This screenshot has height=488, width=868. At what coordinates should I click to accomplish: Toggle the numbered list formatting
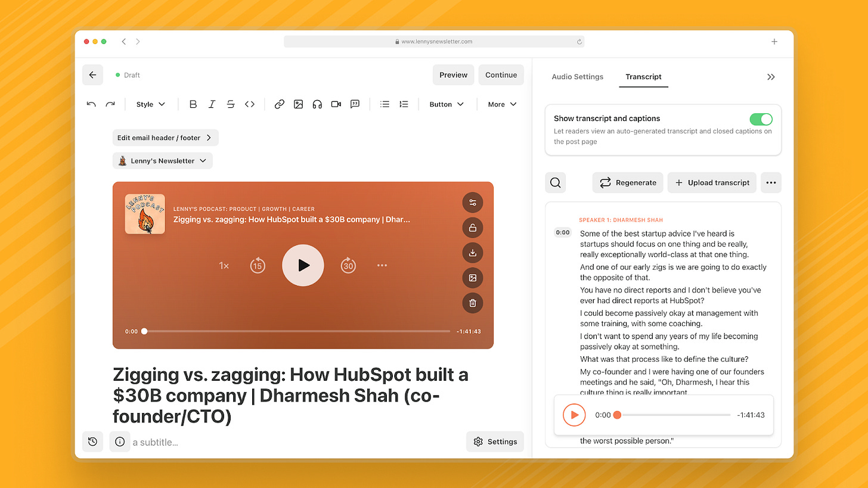pyautogui.click(x=404, y=104)
